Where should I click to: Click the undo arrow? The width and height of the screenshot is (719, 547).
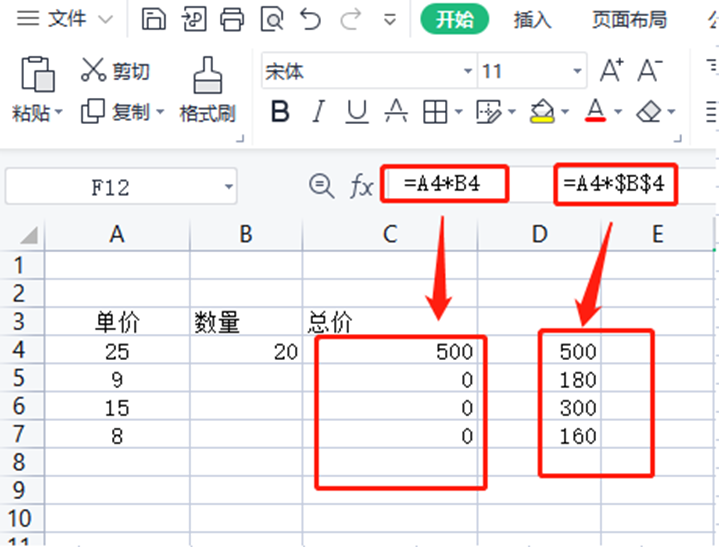310,20
